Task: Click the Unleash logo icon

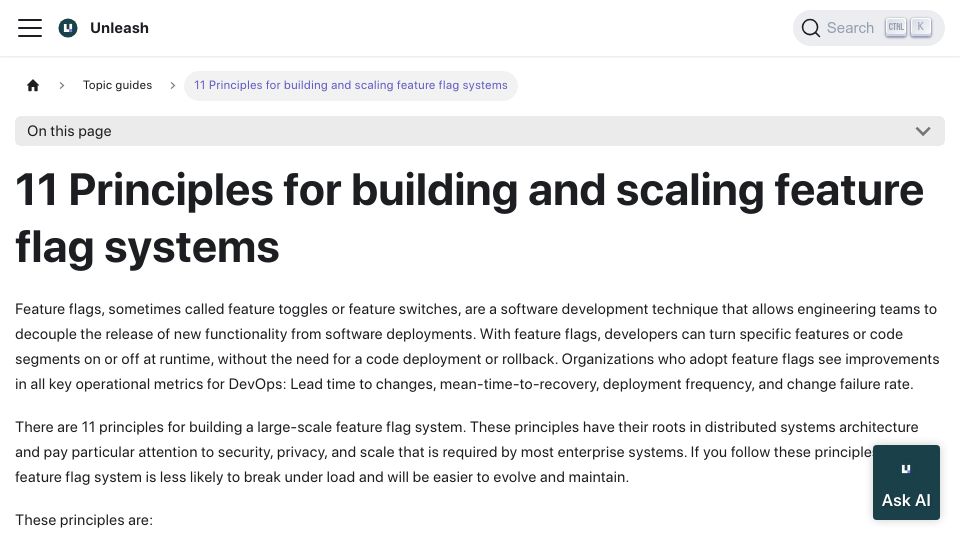Action: (x=68, y=28)
